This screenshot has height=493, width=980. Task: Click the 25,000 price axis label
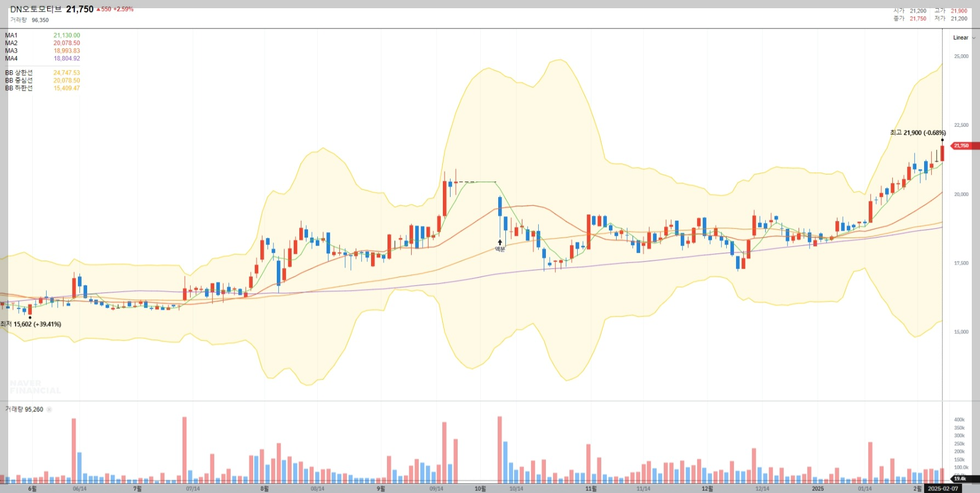point(961,56)
